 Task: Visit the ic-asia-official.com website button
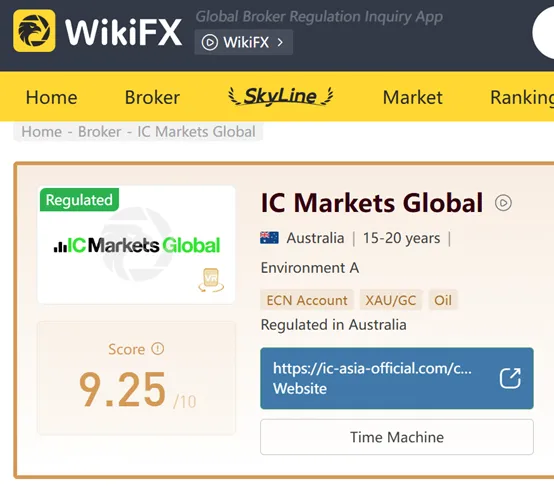coord(397,378)
